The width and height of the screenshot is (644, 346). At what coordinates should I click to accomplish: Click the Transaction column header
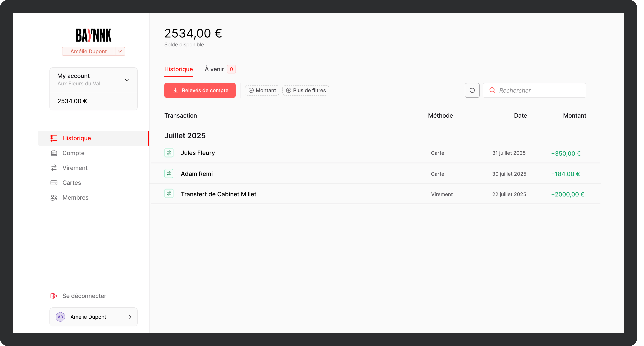180,116
